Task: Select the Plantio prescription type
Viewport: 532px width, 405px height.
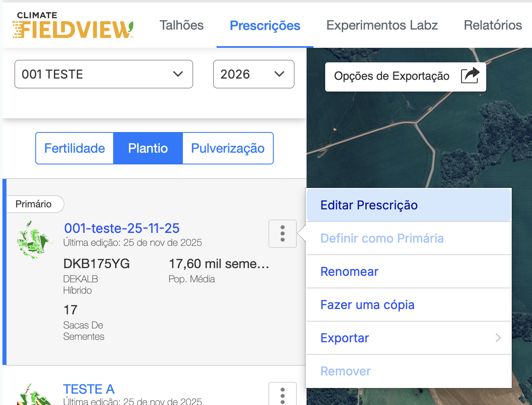Action: pyautogui.click(x=148, y=148)
